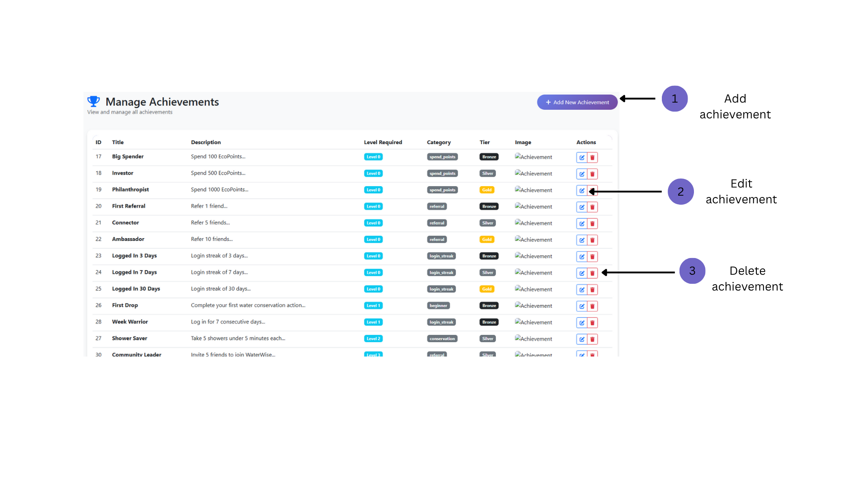Click the conservation category badge

pyautogui.click(x=442, y=338)
